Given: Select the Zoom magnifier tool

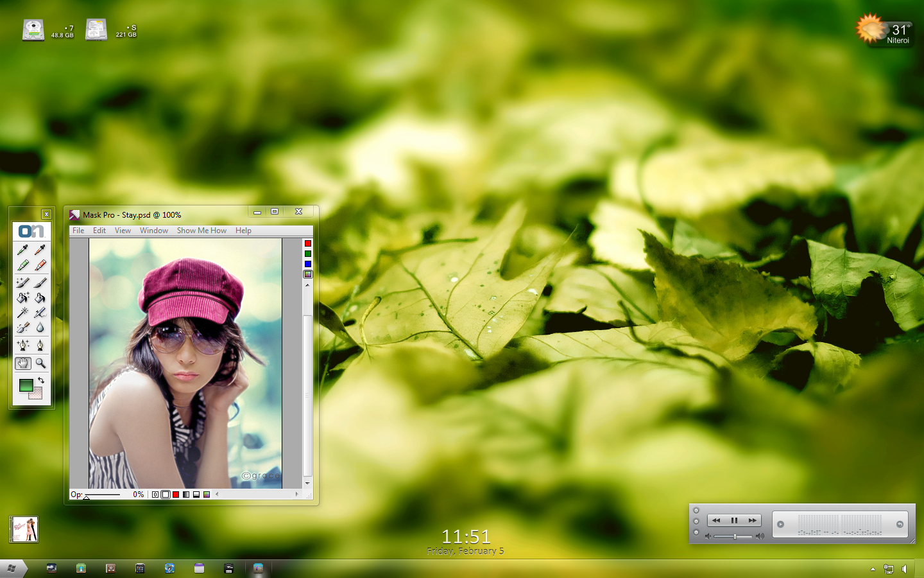Looking at the screenshot, I should coord(40,363).
